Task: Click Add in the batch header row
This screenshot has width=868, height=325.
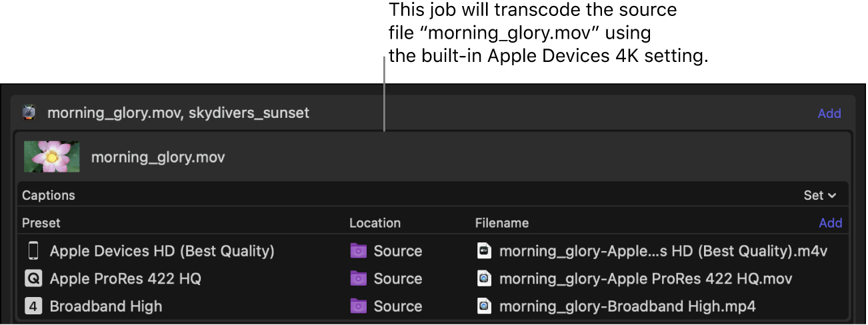Action: [x=829, y=113]
